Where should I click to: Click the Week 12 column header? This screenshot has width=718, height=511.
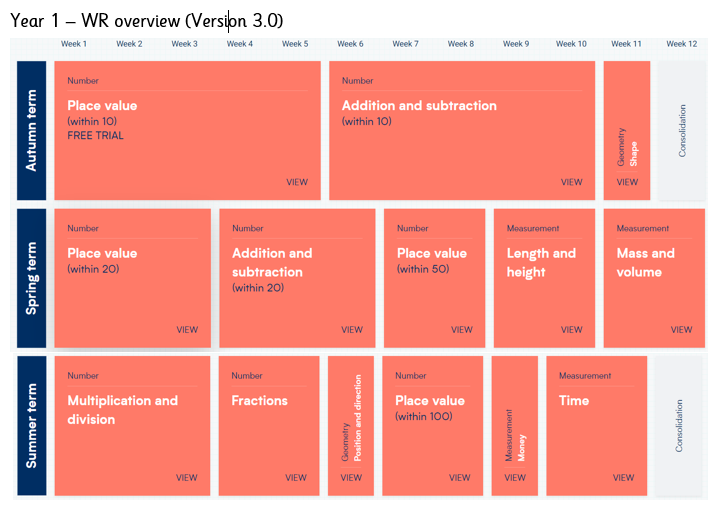coord(682,44)
